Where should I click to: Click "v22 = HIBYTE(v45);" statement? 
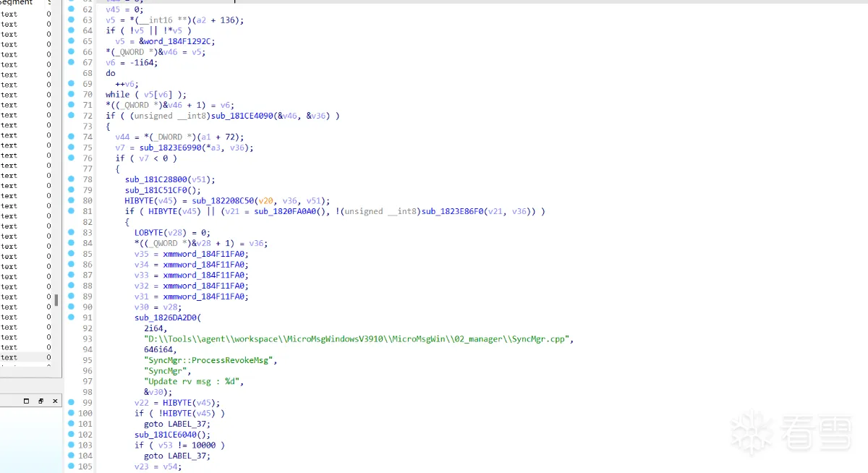(177, 402)
